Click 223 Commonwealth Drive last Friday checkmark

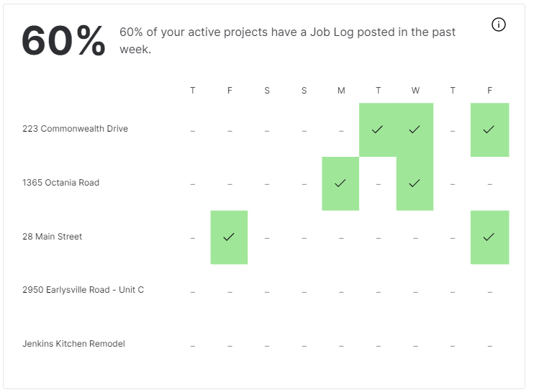click(x=489, y=129)
